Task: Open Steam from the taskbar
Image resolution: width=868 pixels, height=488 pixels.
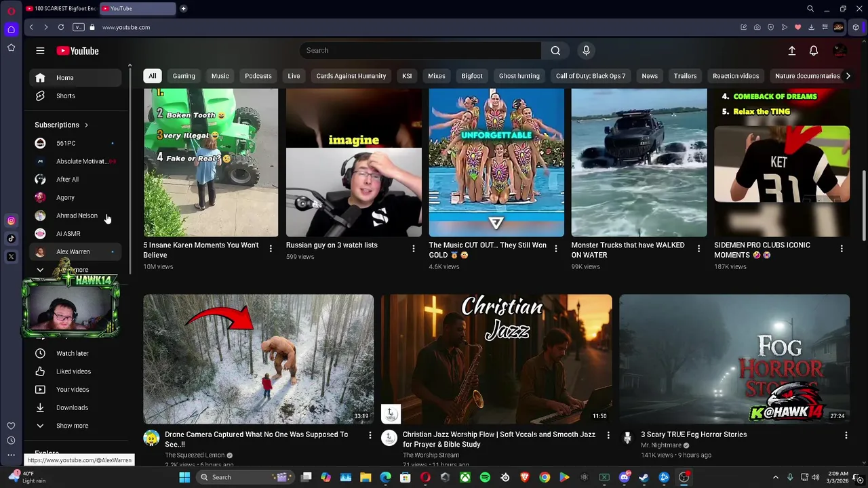Action: (x=644, y=477)
